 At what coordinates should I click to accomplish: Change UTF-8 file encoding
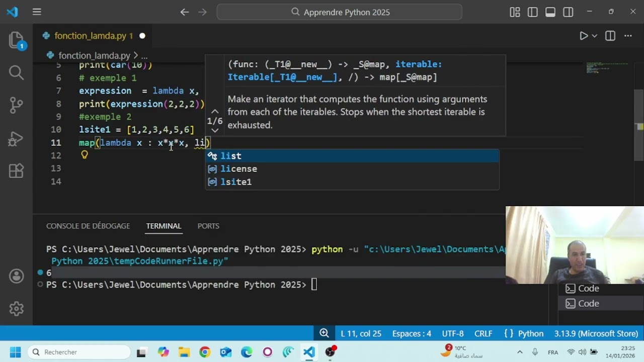click(453, 333)
